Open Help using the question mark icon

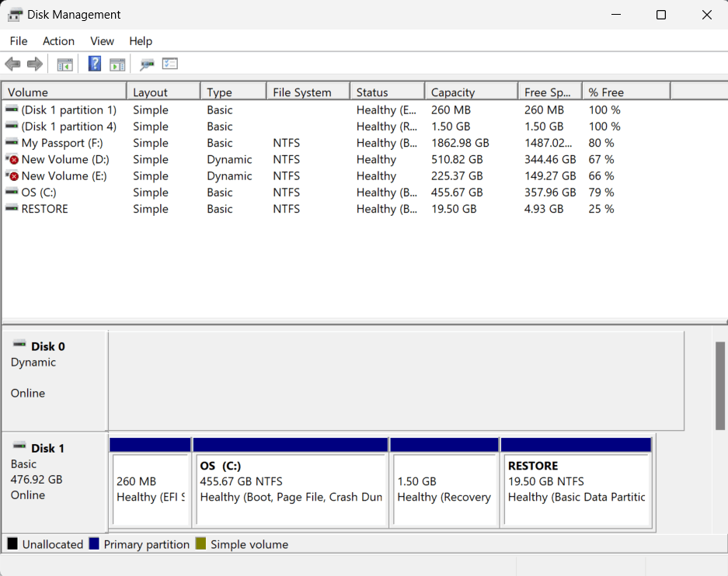coord(95,64)
